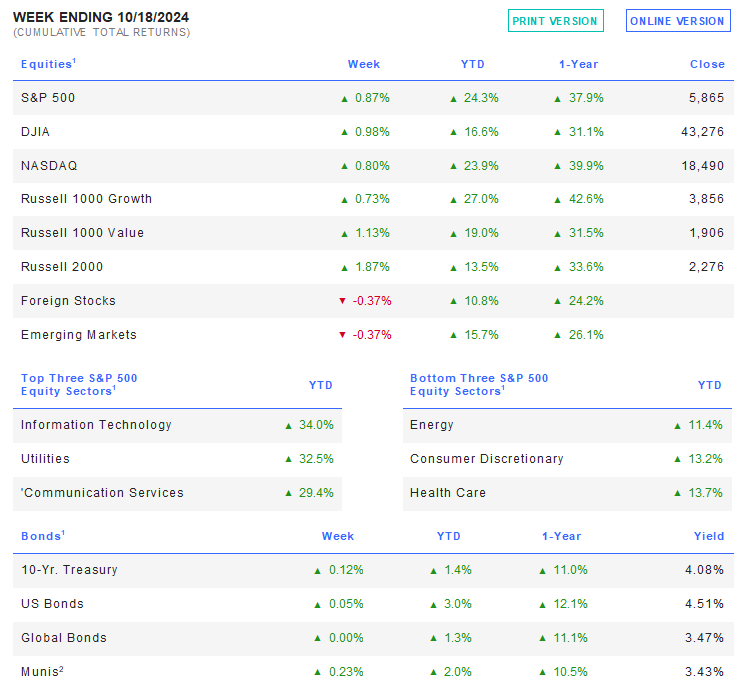Select the Russell 2000 row label
Screen dimensions: 747x697
coord(62,267)
